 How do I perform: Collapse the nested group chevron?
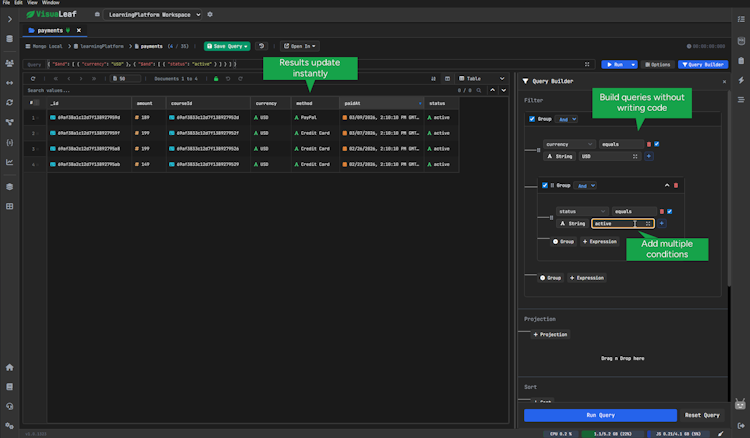pos(667,186)
